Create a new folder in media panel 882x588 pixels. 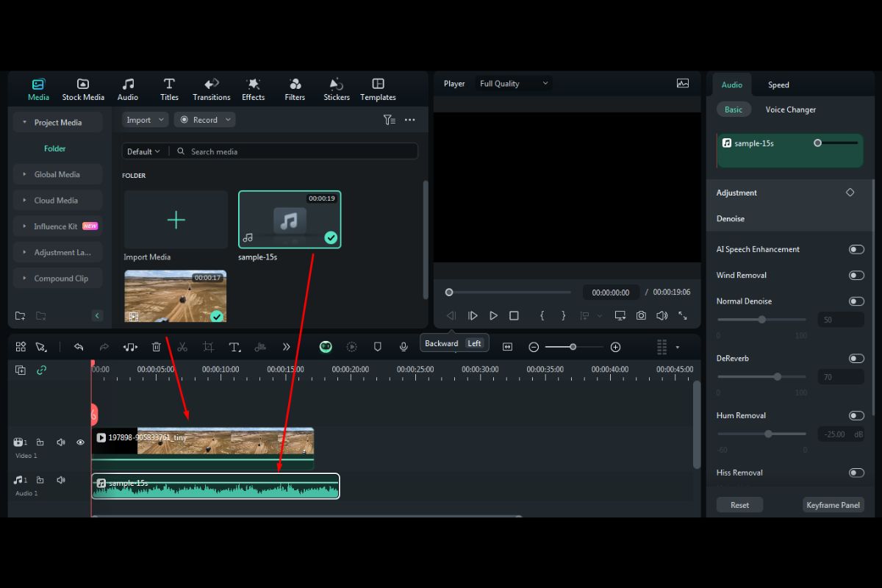(21, 316)
